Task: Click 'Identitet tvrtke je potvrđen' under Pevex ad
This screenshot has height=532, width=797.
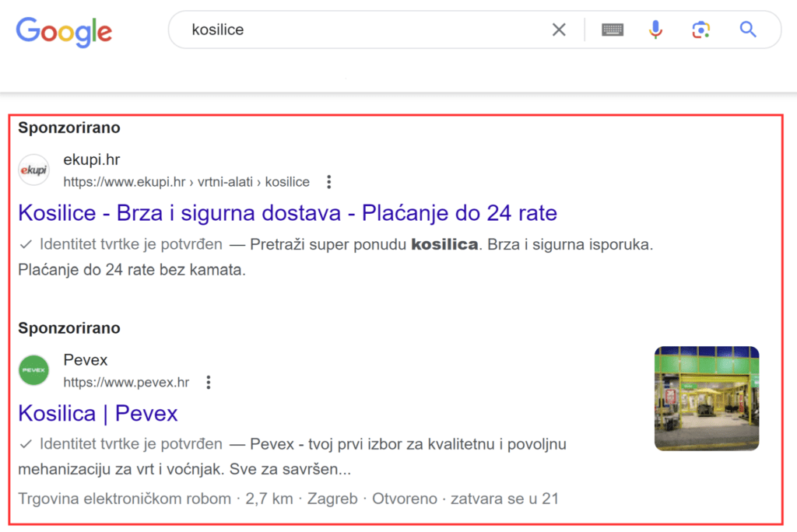Action: (x=130, y=444)
